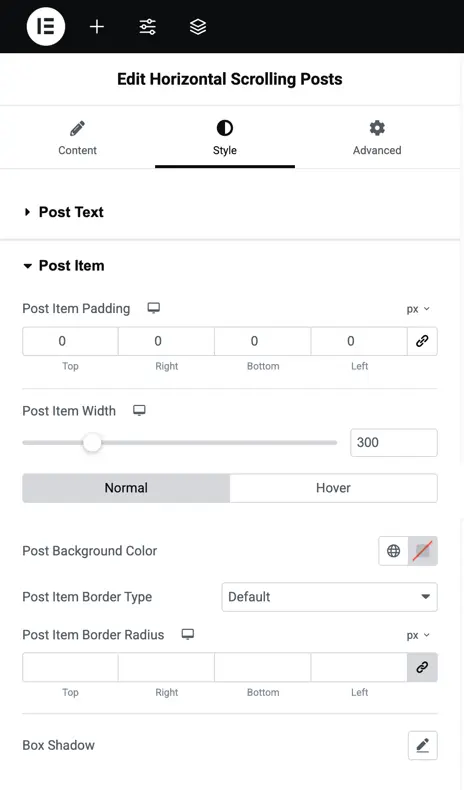The height and width of the screenshot is (790, 464).
Task: Toggle linked values for Post Item Padding
Action: tap(422, 341)
